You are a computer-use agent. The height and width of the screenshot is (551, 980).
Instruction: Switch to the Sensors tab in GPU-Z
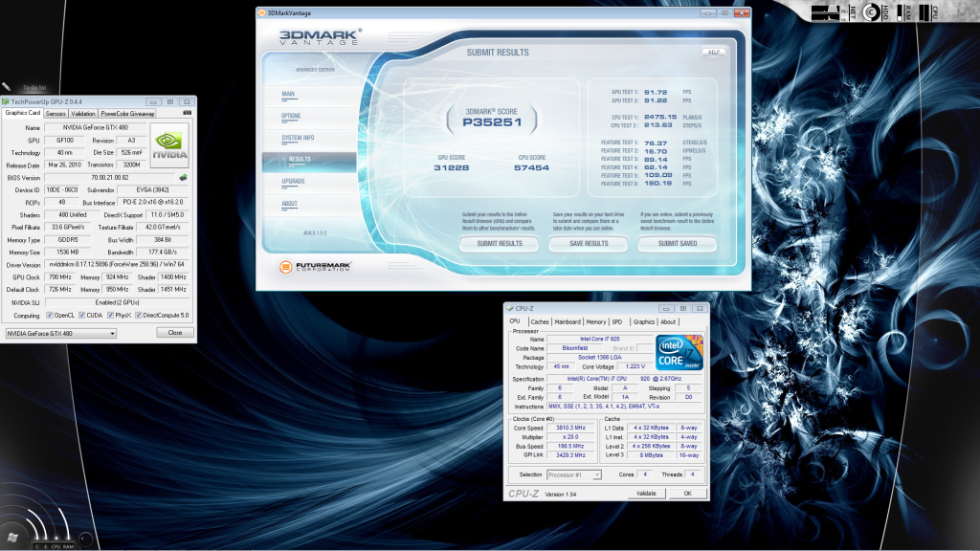[x=56, y=113]
